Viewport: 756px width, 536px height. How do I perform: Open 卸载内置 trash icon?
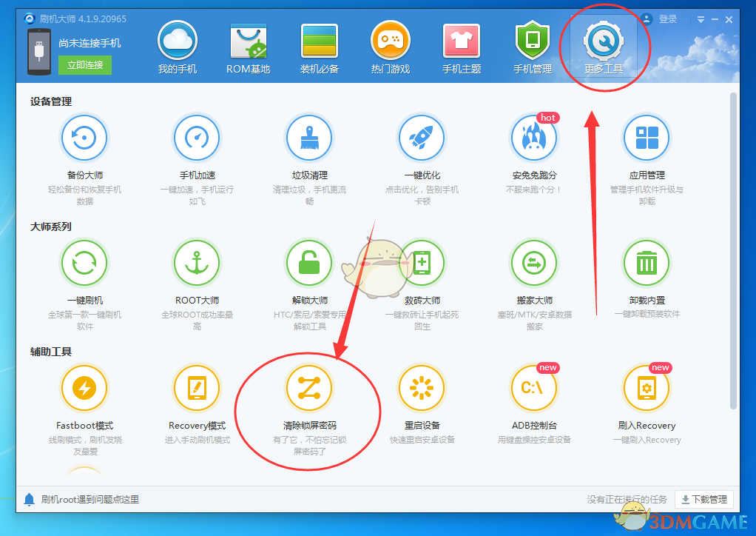coord(647,263)
